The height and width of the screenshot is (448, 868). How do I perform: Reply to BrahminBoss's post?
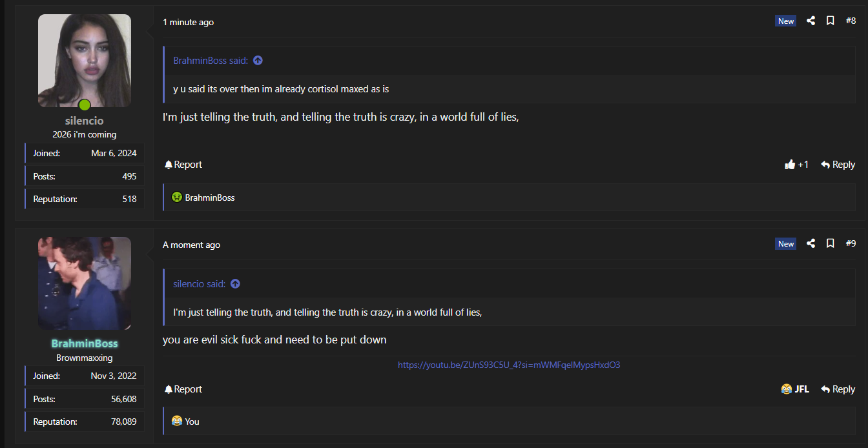point(838,389)
